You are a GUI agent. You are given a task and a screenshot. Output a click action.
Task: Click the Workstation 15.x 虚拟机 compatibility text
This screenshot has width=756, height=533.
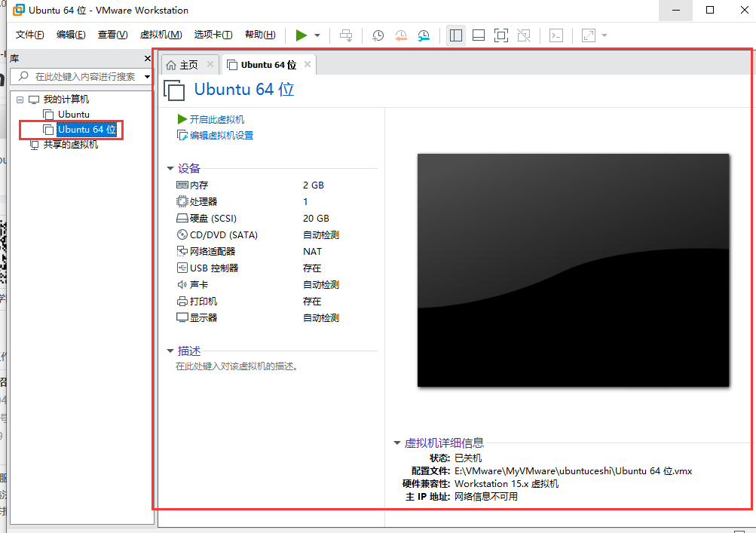(507, 484)
